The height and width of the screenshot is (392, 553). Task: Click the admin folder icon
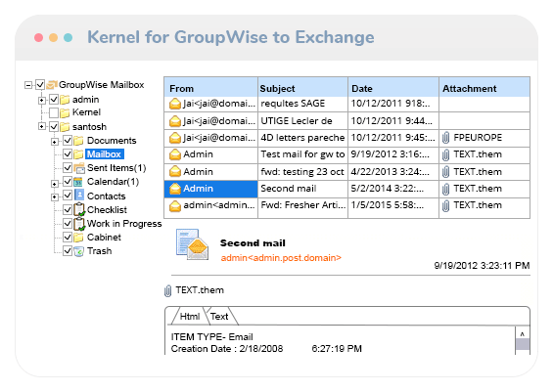click(65, 100)
